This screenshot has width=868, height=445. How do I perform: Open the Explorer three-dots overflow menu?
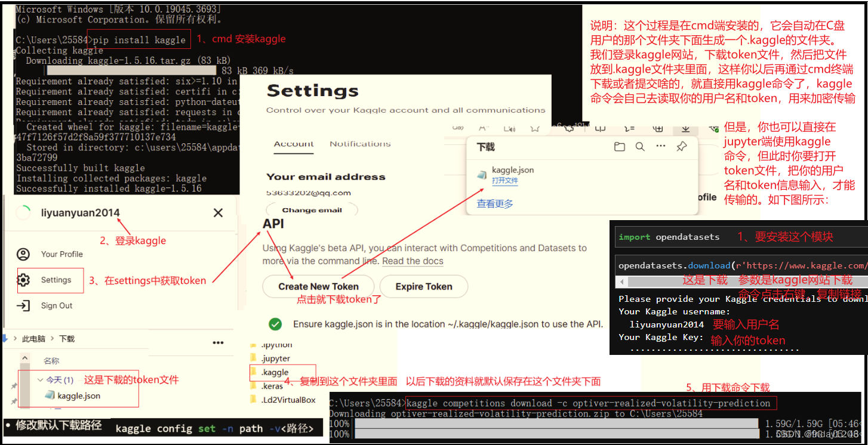(x=218, y=343)
